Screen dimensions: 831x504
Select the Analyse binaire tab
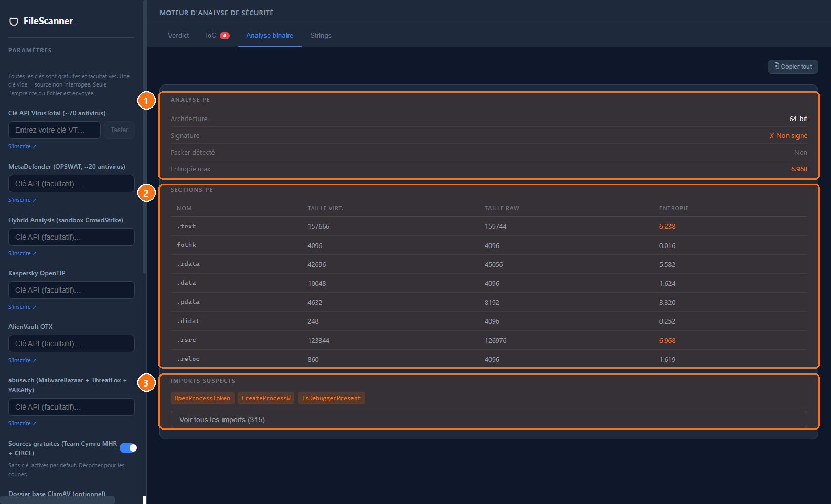tap(270, 35)
